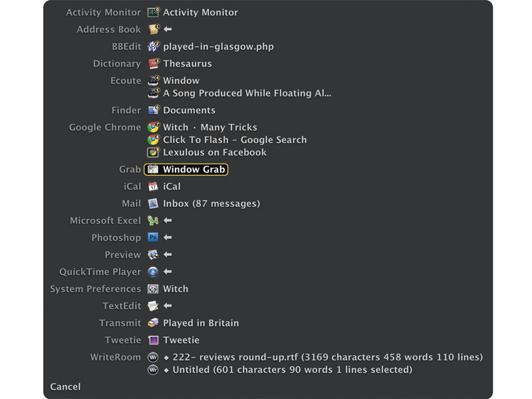Switch to played-in-glasgow.php window
Image resolution: width=532 pixels, height=399 pixels.
[x=219, y=47]
